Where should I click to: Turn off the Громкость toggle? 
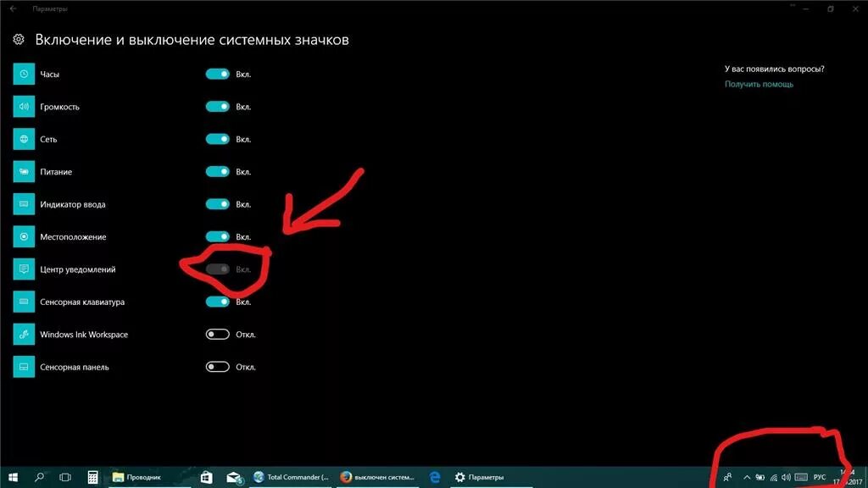tap(218, 106)
